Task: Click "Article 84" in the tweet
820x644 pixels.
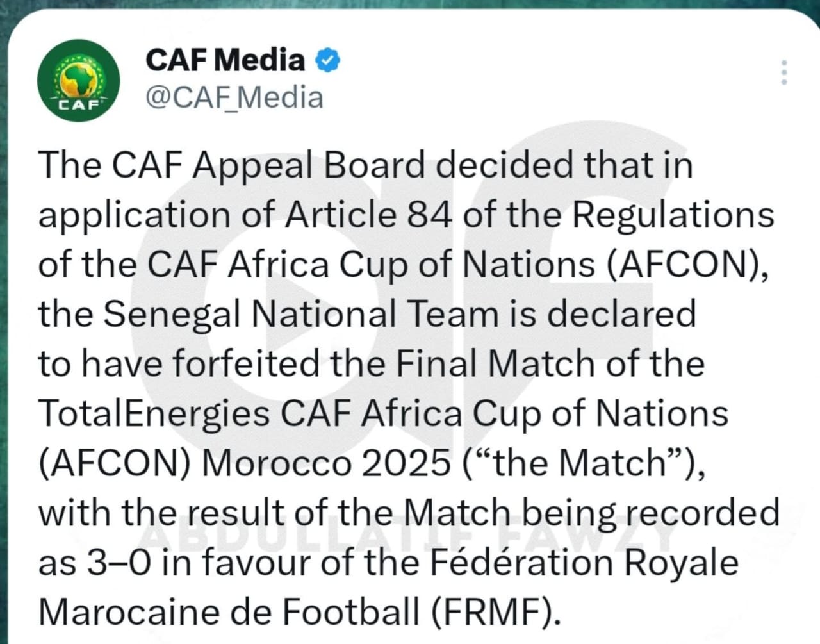Action: (x=368, y=215)
